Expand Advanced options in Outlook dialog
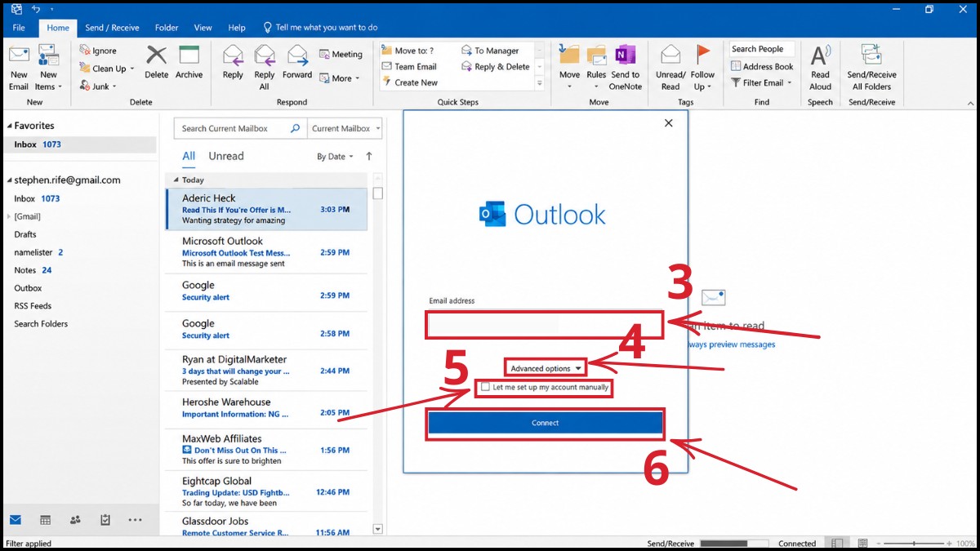Image resolution: width=980 pixels, height=551 pixels. click(x=546, y=368)
